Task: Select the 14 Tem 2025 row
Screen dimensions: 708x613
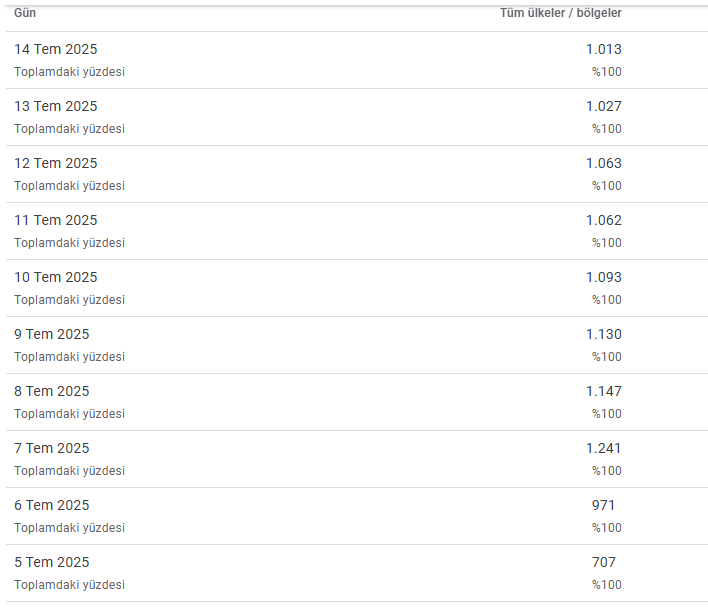Action: [x=357, y=60]
